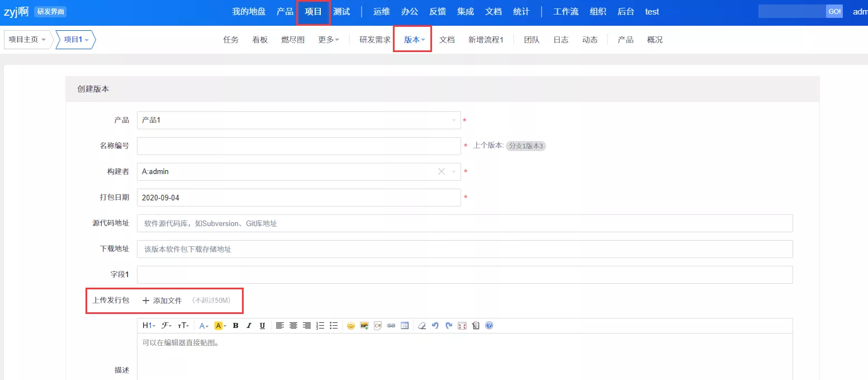The image size is (868, 380).
Task: Open the 新增流程1 tab
Action: (486, 40)
